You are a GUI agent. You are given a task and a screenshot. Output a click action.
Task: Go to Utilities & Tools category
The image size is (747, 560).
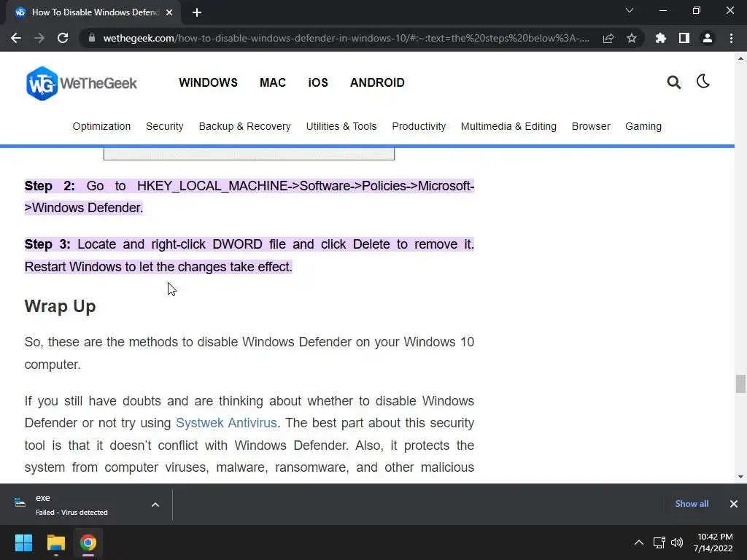coord(341,126)
